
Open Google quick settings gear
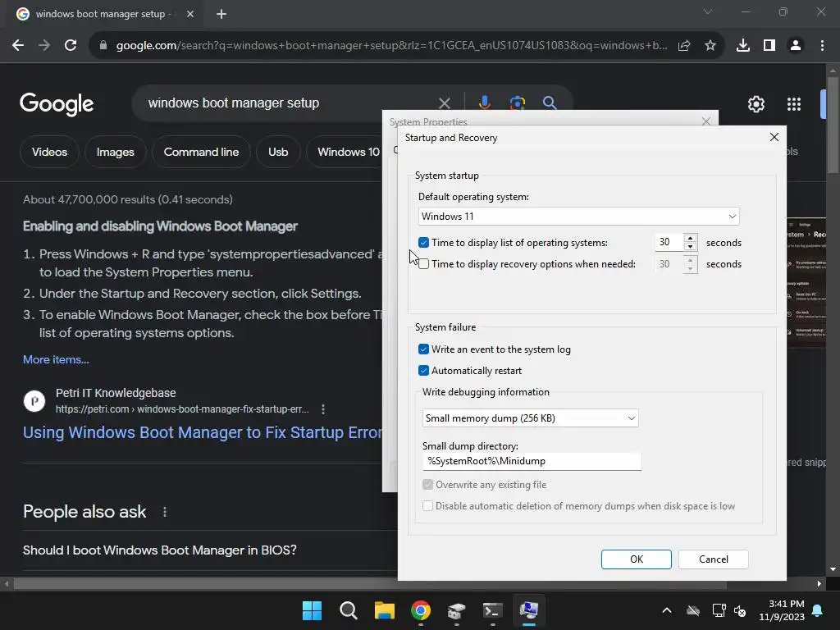click(756, 104)
